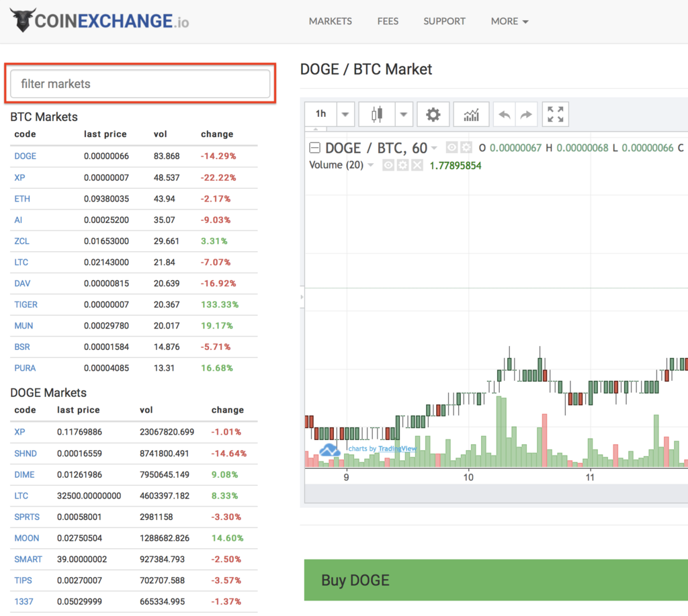The image size is (688, 616).
Task: Open DOGE market in BTC Markets
Action: pyautogui.click(x=26, y=156)
